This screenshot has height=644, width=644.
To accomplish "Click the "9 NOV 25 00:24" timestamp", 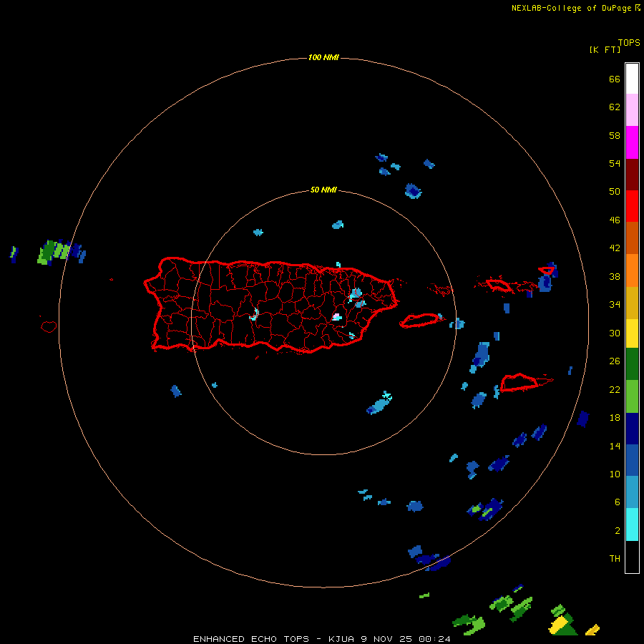I will click(x=406, y=639).
